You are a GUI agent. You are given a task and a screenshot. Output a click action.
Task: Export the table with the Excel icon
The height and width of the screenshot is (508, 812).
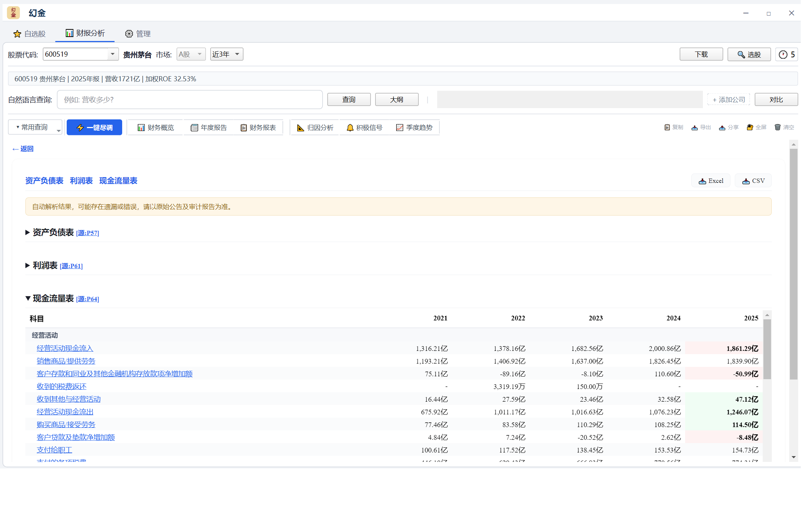point(711,181)
